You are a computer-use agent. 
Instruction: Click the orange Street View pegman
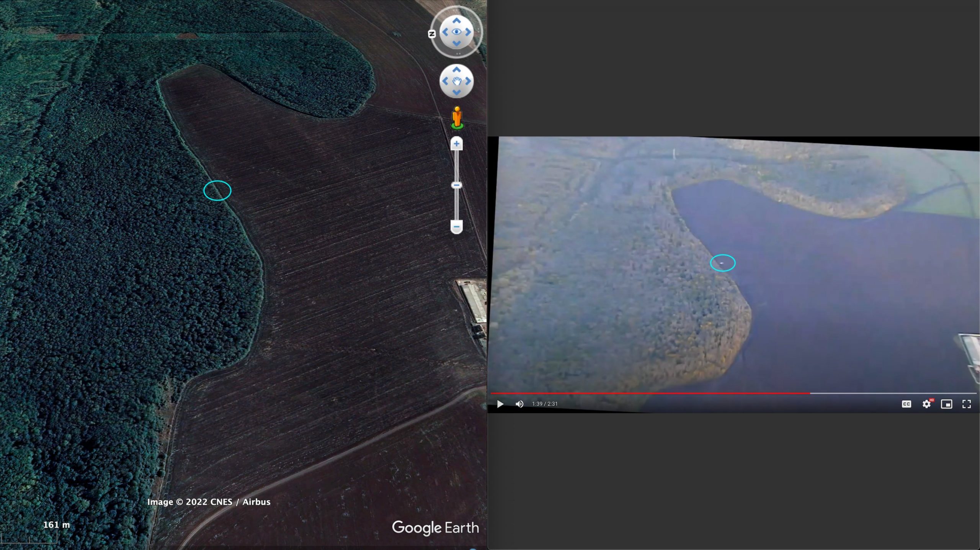[x=457, y=117]
